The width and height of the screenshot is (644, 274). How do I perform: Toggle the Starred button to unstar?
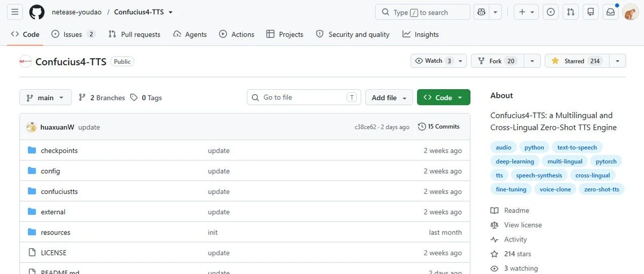[x=577, y=61]
